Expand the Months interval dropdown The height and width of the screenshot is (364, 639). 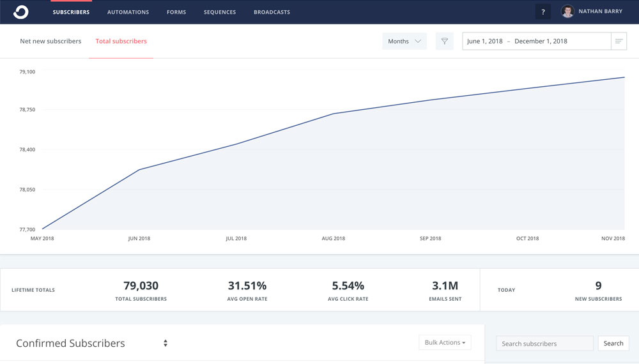404,42
